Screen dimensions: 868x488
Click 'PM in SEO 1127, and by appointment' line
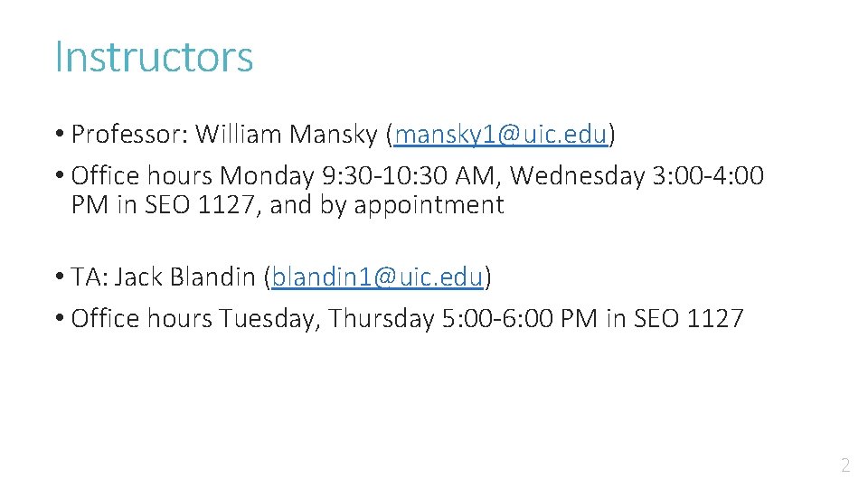coord(287,205)
